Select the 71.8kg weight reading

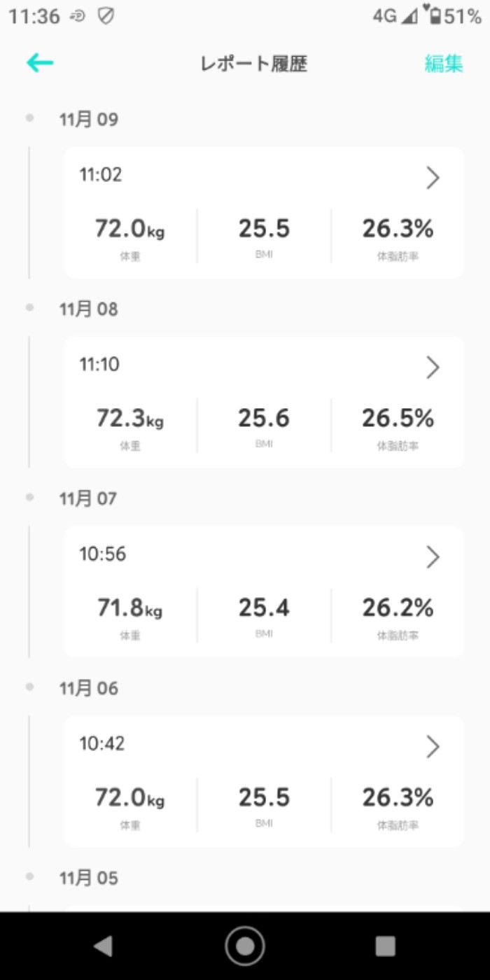(x=129, y=608)
